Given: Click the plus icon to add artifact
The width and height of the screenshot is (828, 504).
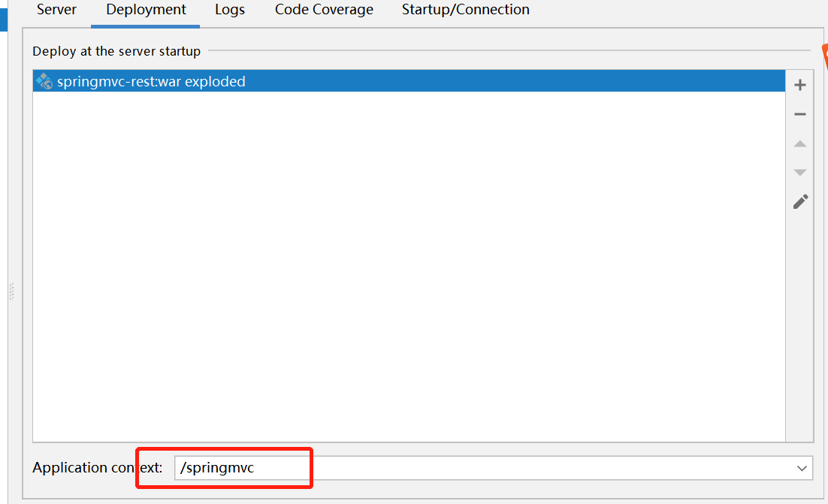Looking at the screenshot, I should click(x=800, y=85).
